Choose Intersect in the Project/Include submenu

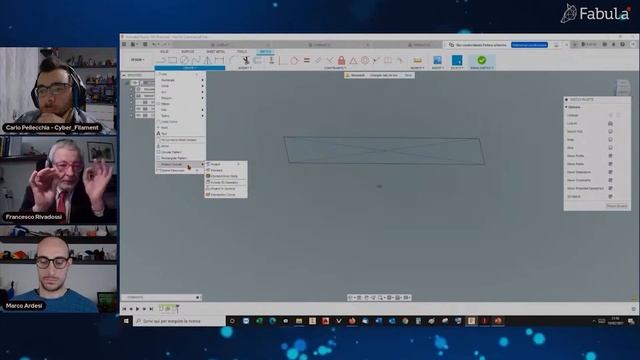pyautogui.click(x=226, y=170)
